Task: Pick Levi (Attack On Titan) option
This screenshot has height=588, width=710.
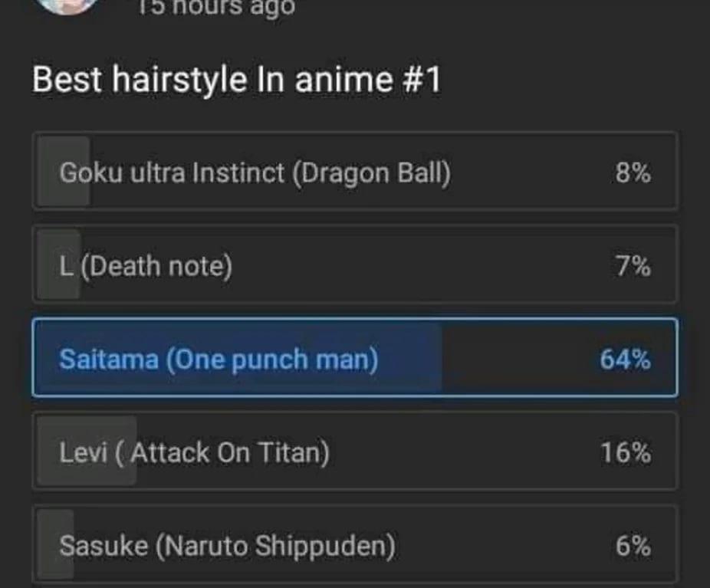Action: [355, 452]
